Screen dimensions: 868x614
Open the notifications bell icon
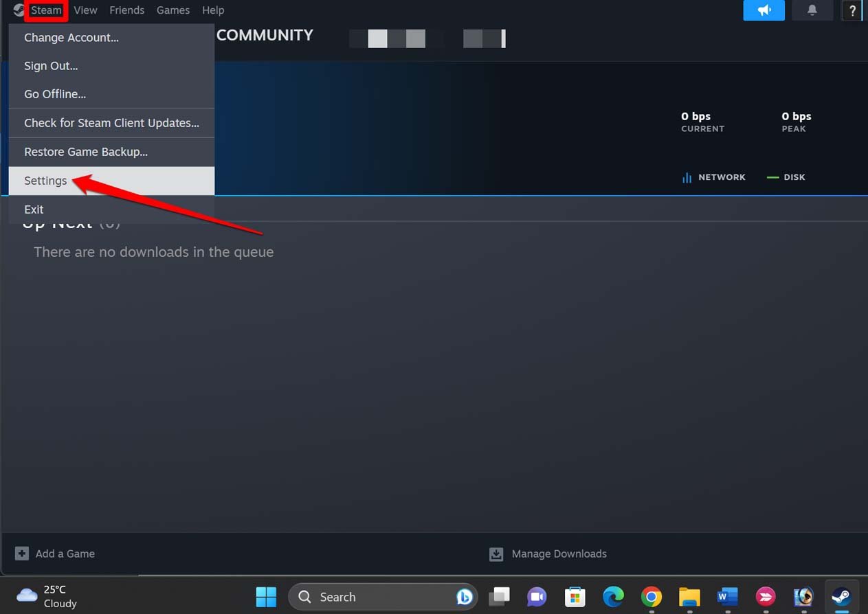(x=812, y=10)
